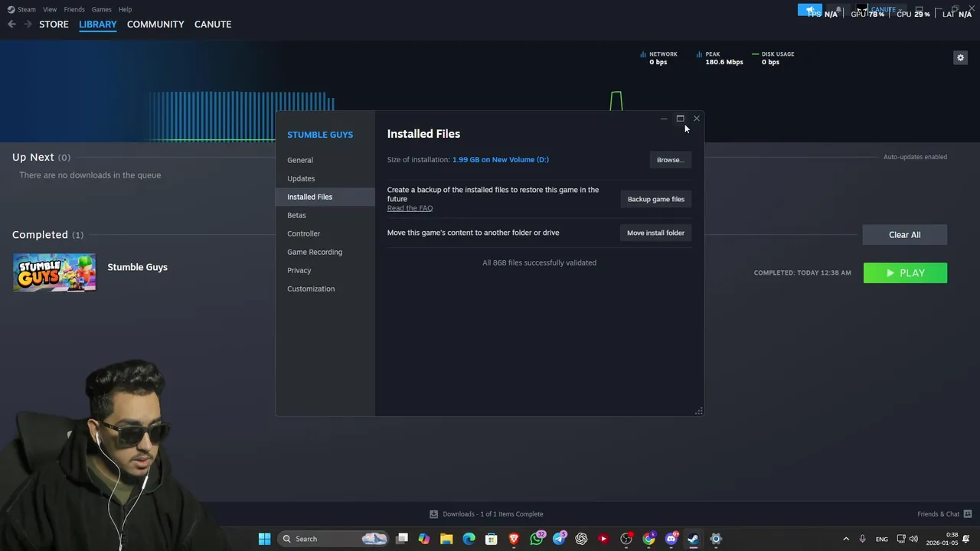This screenshot has width=980, height=551.
Task: Click the green PLAY button
Action: pos(905,273)
